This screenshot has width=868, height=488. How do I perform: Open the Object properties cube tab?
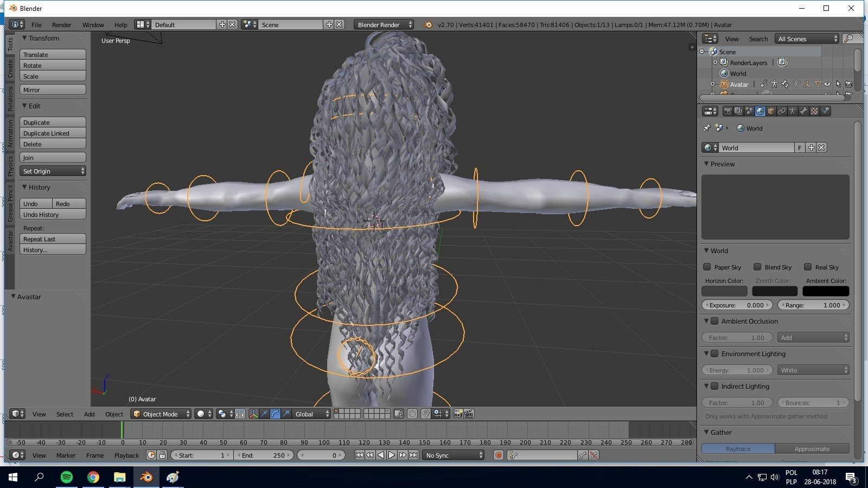771,111
